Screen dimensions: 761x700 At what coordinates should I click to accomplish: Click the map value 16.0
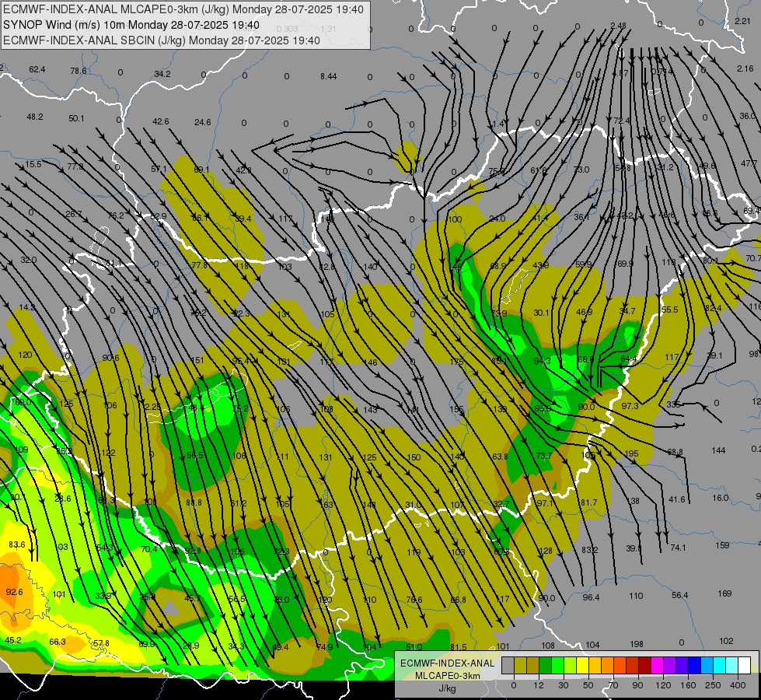click(x=721, y=498)
